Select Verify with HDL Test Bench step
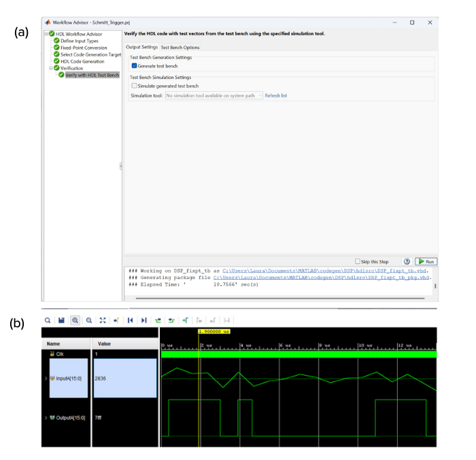The image size is (476, 460). point(92,75)
